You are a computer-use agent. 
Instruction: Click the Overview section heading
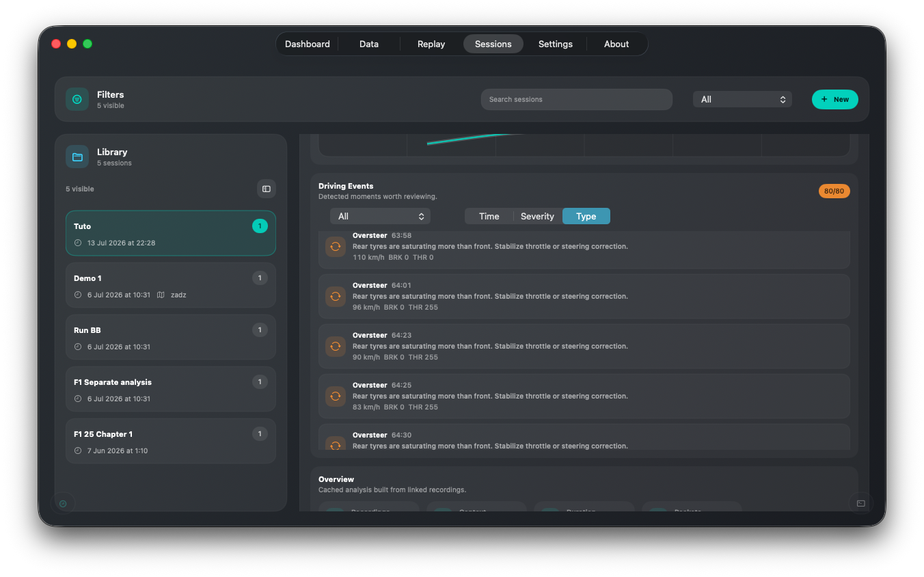pyautogui.click(x=336, y=479)
